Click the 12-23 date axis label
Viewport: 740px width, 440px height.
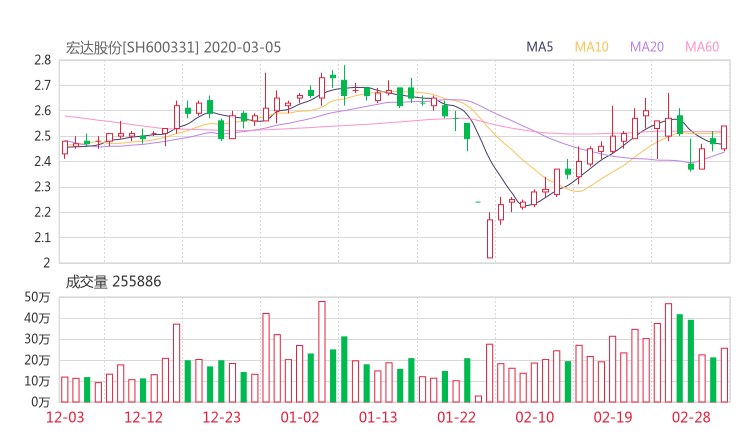coord(222,417)
